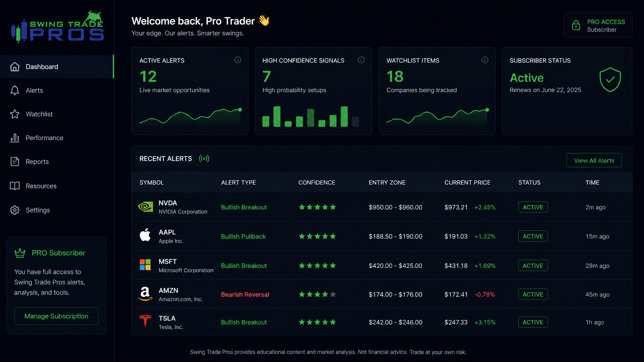This screenshot has height=362, width=644.
Task: Click the Active Alerts info icon
Action: (238, 60)
